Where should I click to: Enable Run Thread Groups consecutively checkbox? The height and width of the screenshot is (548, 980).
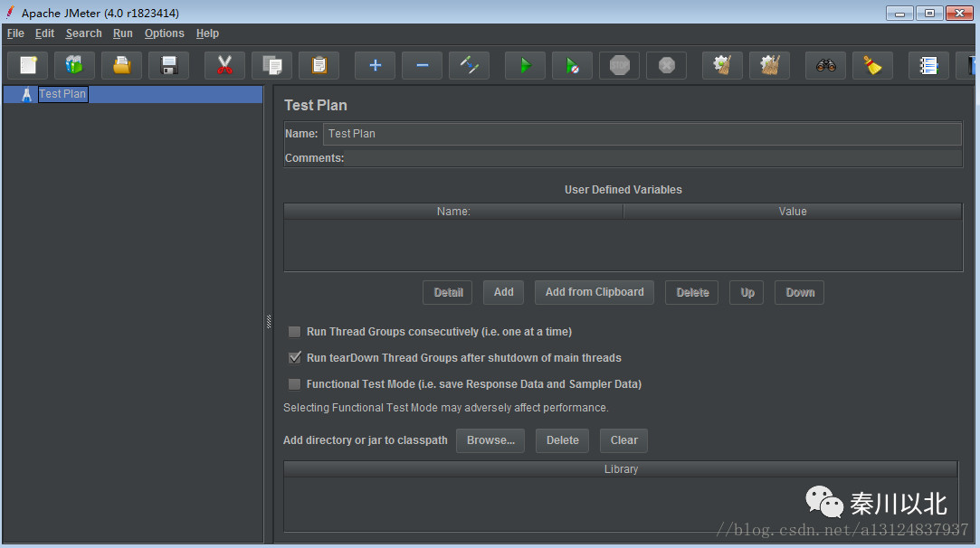[294, 332]
